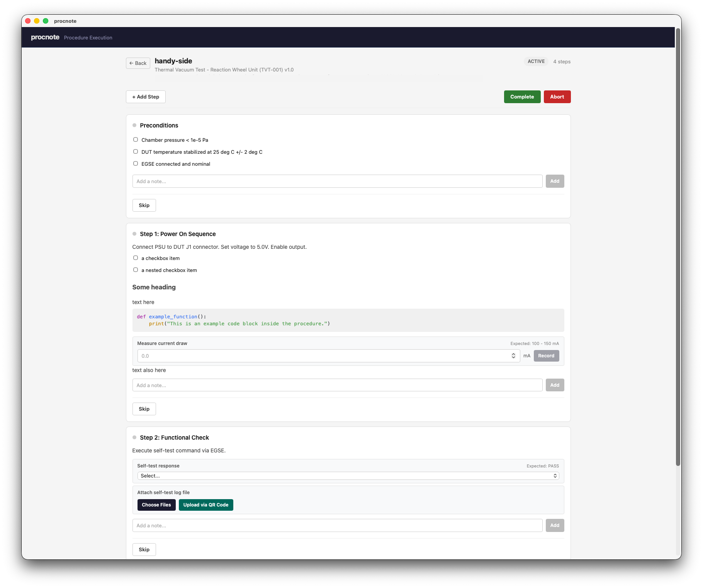703x588 pixels.
Task: Click the red Abort button
Action: click(x=557, y=97)
